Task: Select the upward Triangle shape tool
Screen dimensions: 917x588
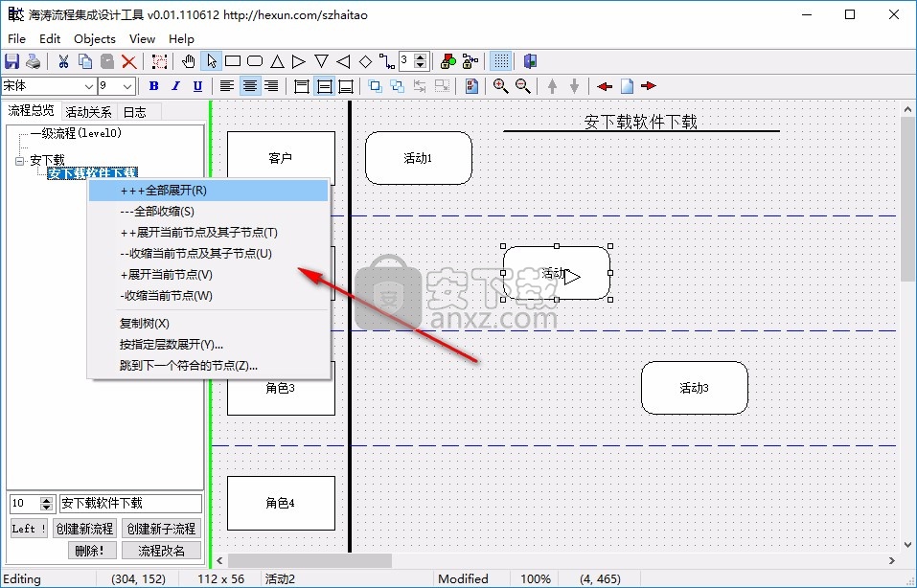Action: coord(277,61)
